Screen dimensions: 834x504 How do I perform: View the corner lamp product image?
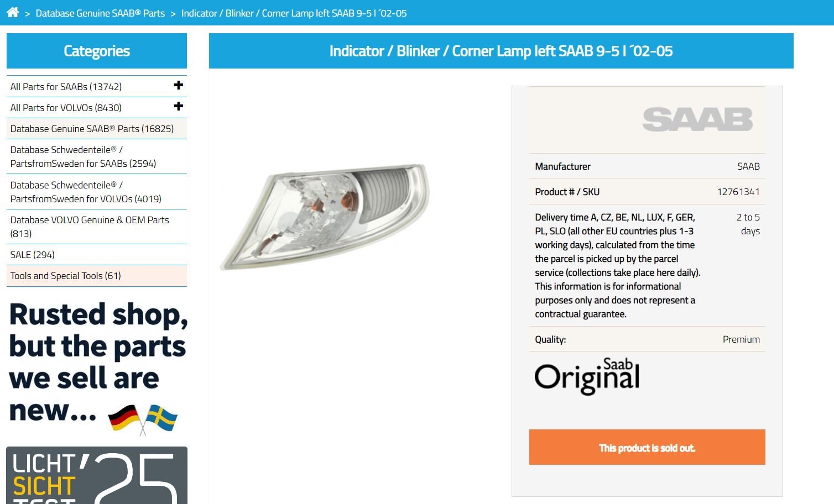click(x=325, y=216)
